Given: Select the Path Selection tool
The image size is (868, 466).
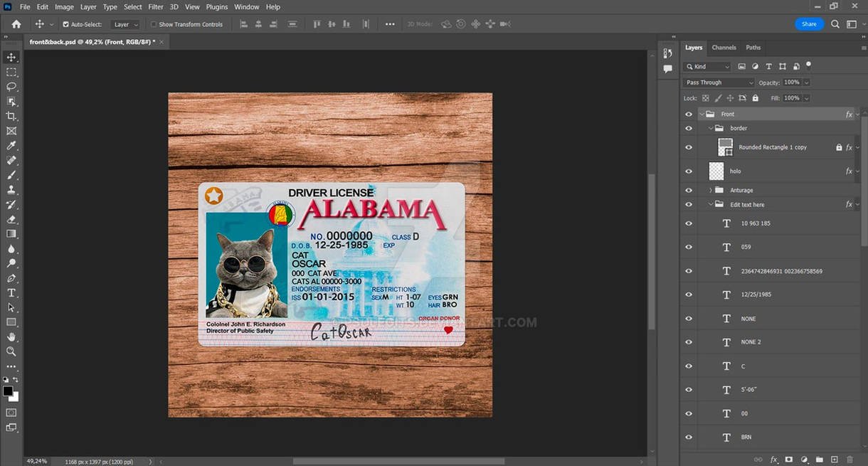Looking at the screenshot, I should [x=11, y=307].
